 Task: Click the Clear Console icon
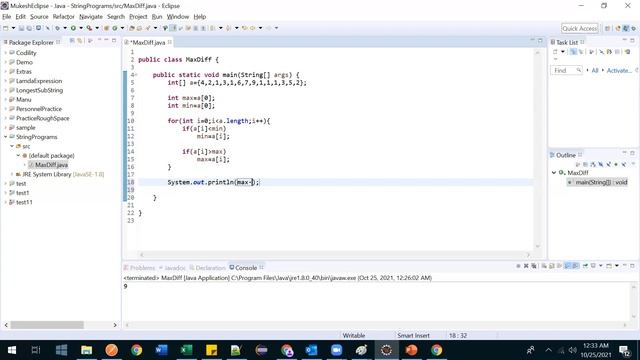pos(544,266)
